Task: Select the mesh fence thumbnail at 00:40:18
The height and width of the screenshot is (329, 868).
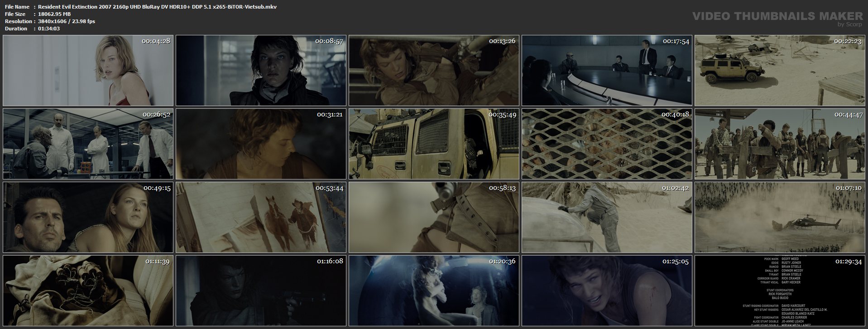Action: click(607, 144)
